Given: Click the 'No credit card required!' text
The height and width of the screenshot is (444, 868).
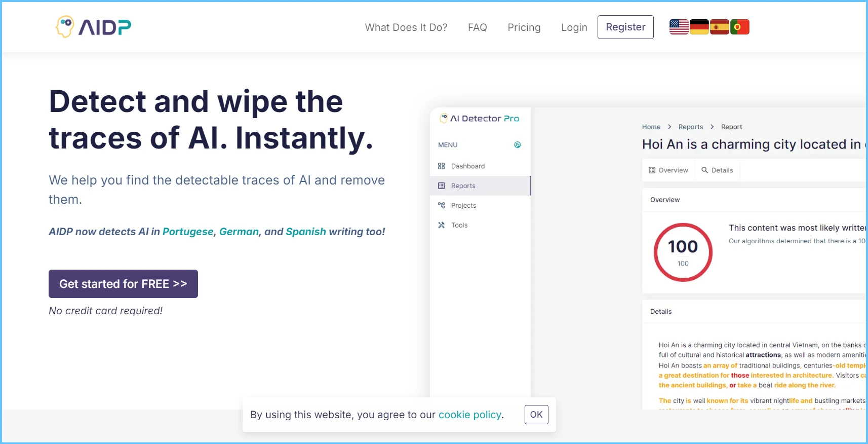Looking at the screenshot, I should (x=106, y=311).
